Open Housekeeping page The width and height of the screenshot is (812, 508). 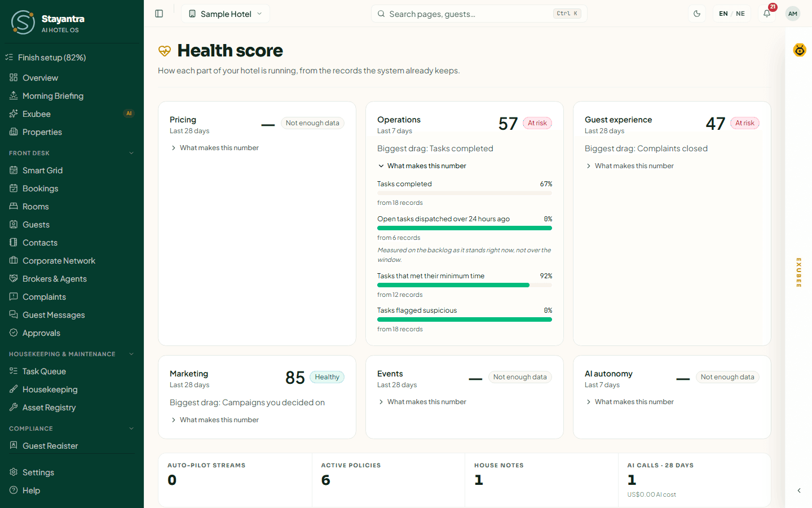72,389
